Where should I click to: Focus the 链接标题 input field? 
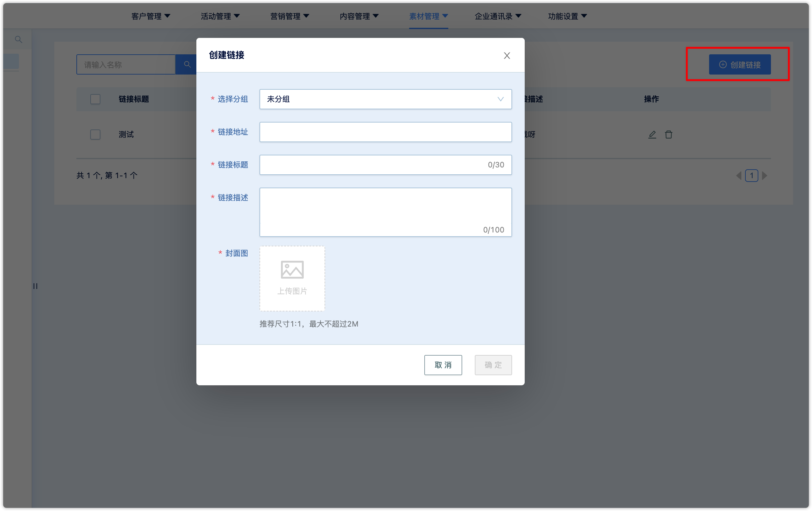tap(385, 165)
